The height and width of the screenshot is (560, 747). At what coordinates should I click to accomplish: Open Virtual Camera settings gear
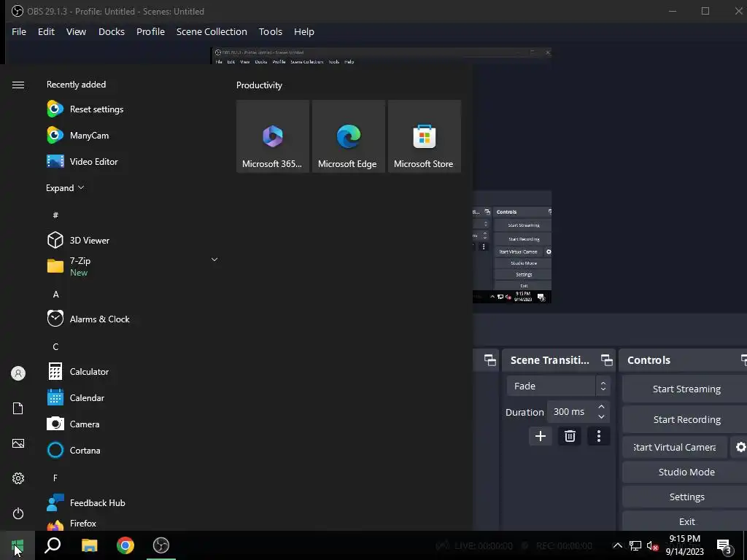click(740, 447)
